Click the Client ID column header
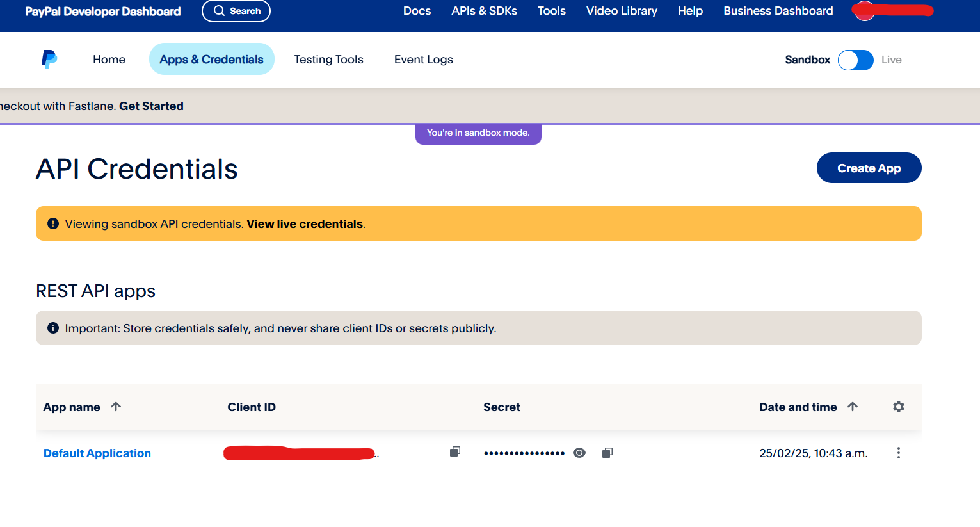980x527 pixels. coord(252,407)
